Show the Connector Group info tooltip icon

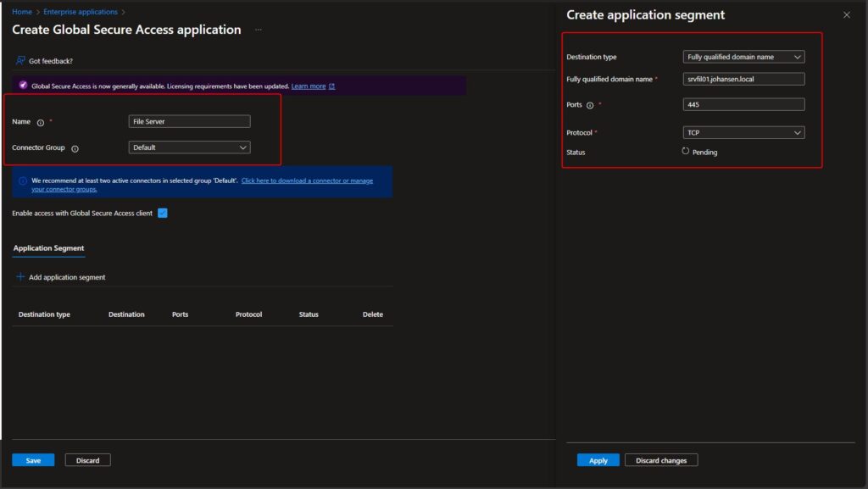tap(75, 149)
